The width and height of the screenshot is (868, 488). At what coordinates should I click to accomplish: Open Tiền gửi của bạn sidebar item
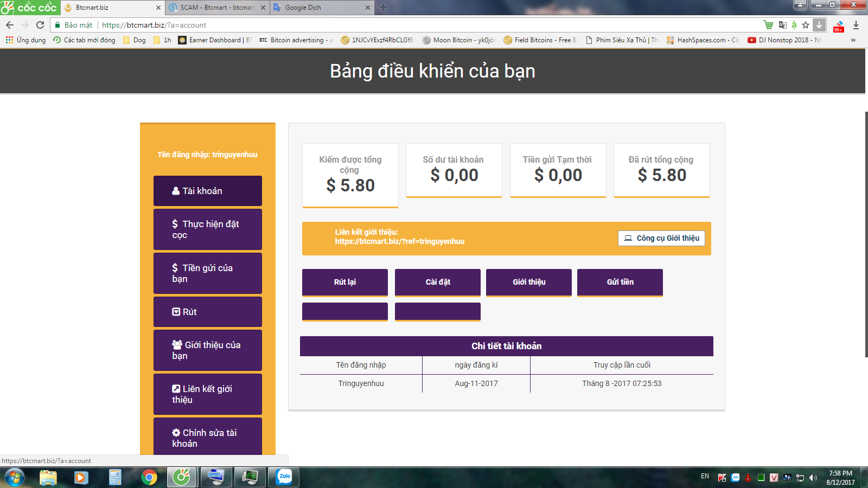coord(208,273)
